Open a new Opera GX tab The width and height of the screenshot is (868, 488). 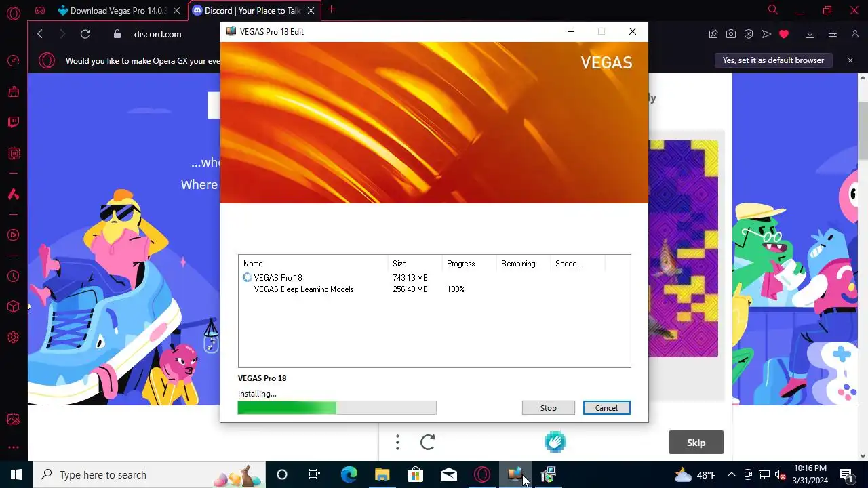click(x=332, y=9)
